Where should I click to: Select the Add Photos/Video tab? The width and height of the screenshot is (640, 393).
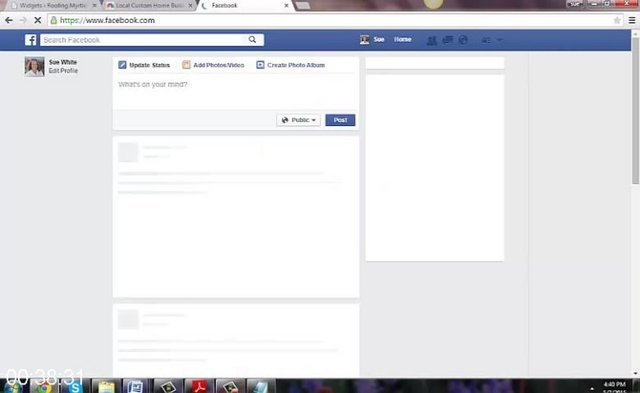(x=213, y=65)
